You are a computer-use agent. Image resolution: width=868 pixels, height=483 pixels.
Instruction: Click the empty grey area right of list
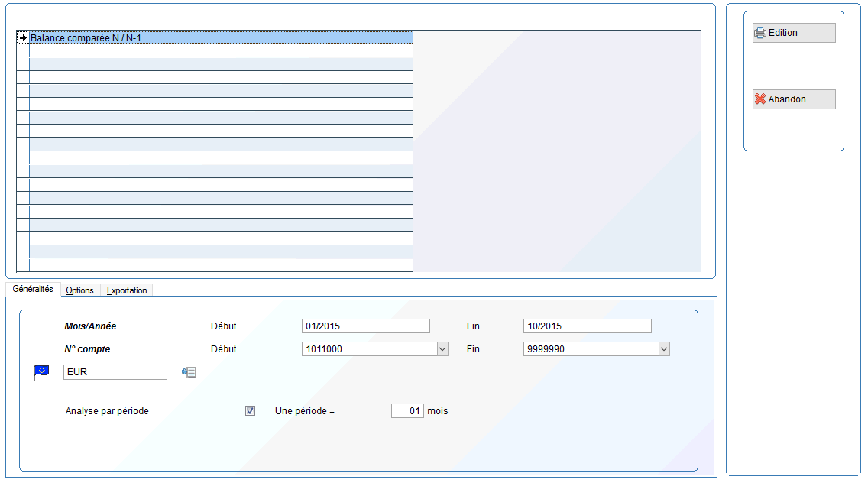[x=556, y=153]
